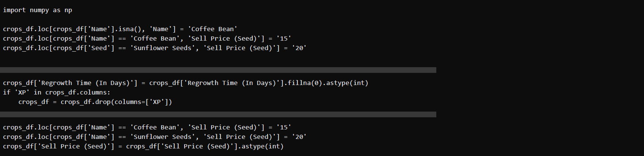This screenshot has height=156, width=644.
Task: Click the first gray cell divider bar
Action: click(218, 70)
